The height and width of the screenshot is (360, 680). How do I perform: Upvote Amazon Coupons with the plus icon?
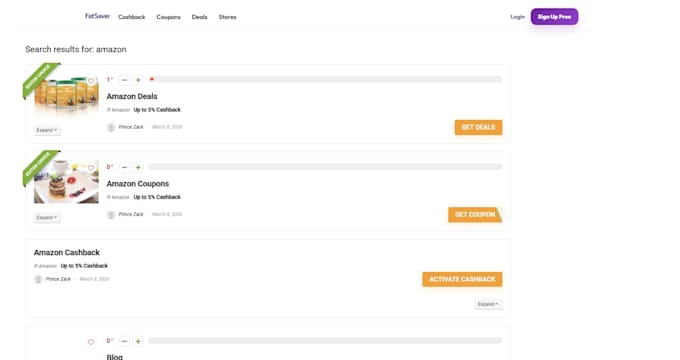point(138,167)
